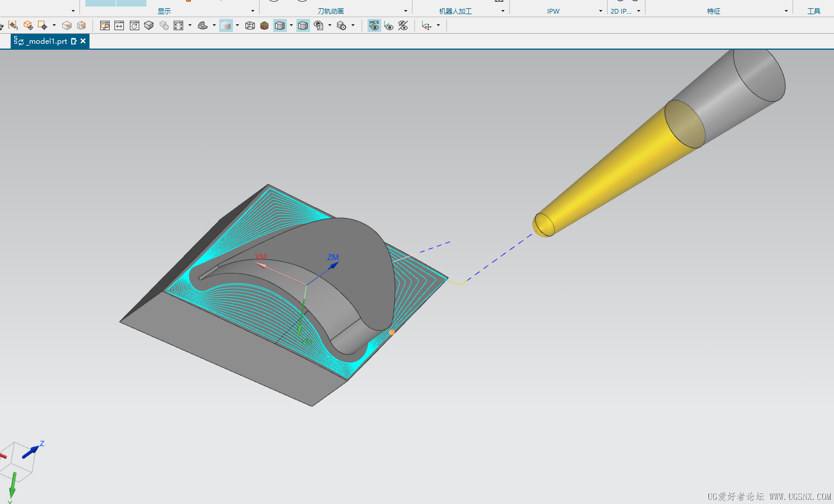Click the green Y axis arrow of view triad
834x504 pixels.
click(12, 486)
